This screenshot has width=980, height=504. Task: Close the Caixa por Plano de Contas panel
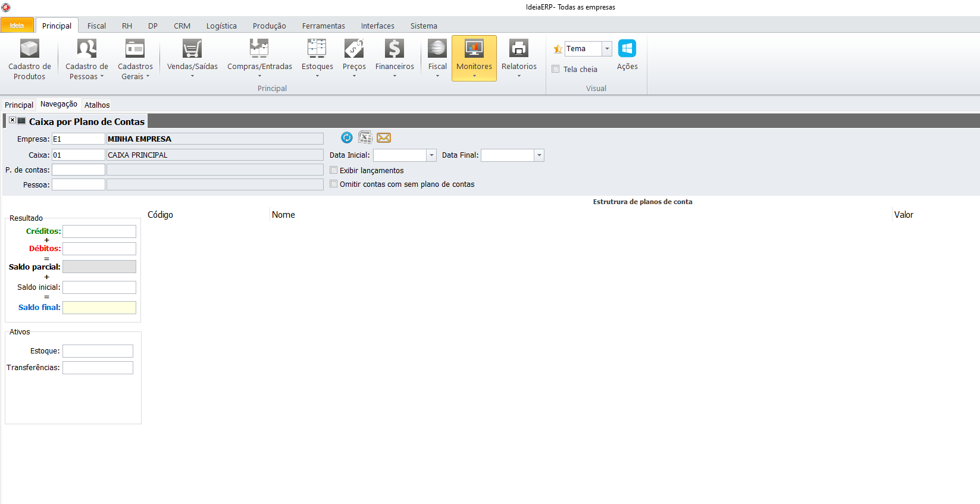(x=12, y=120)
